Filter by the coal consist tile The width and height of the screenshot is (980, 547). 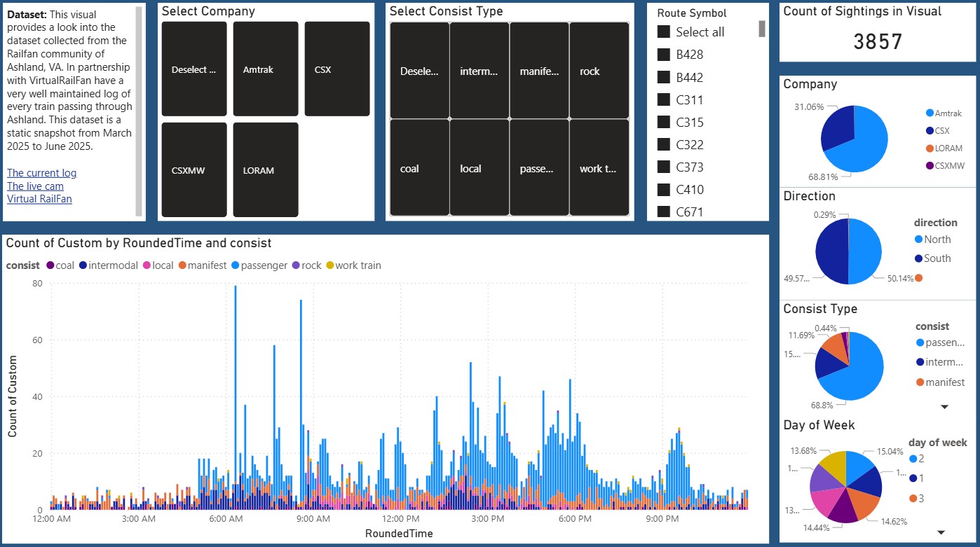419,168
